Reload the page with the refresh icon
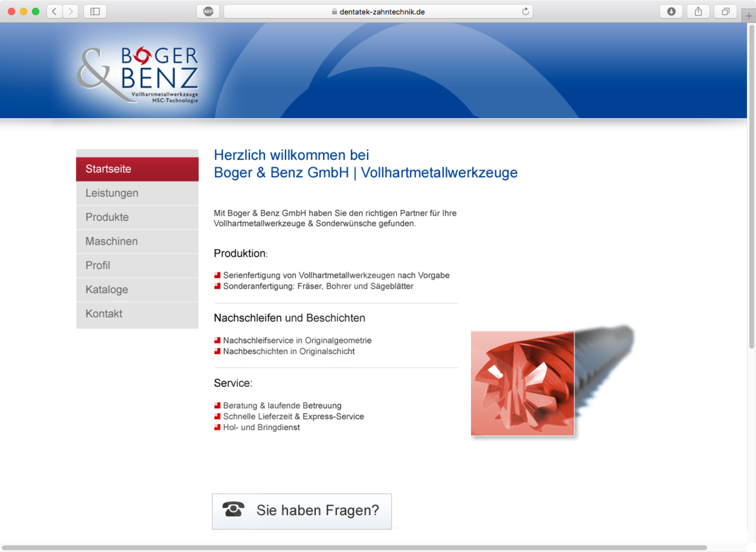 [x=525, y=12]
